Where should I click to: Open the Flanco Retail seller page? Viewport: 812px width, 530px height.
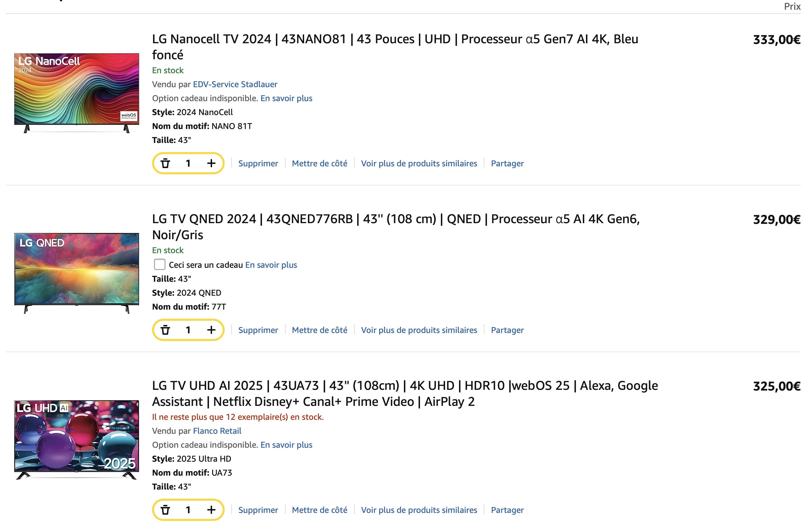point(217,431)
